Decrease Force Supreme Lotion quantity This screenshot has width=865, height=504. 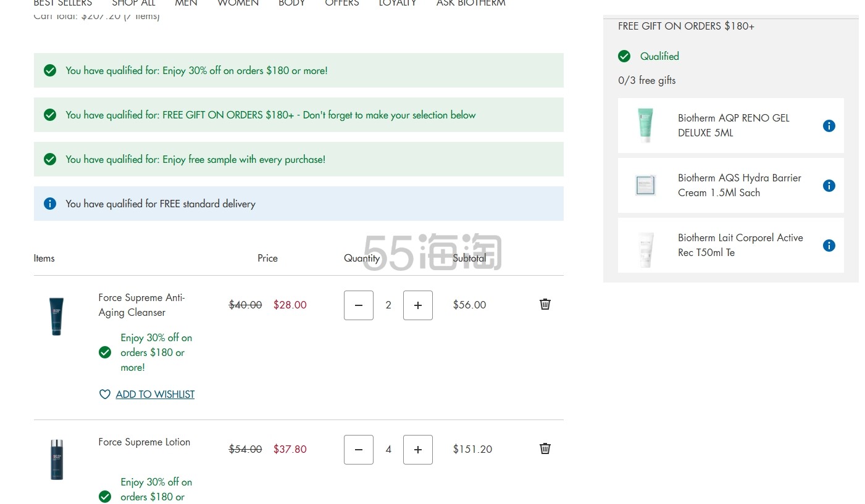(x=359, y=450)
